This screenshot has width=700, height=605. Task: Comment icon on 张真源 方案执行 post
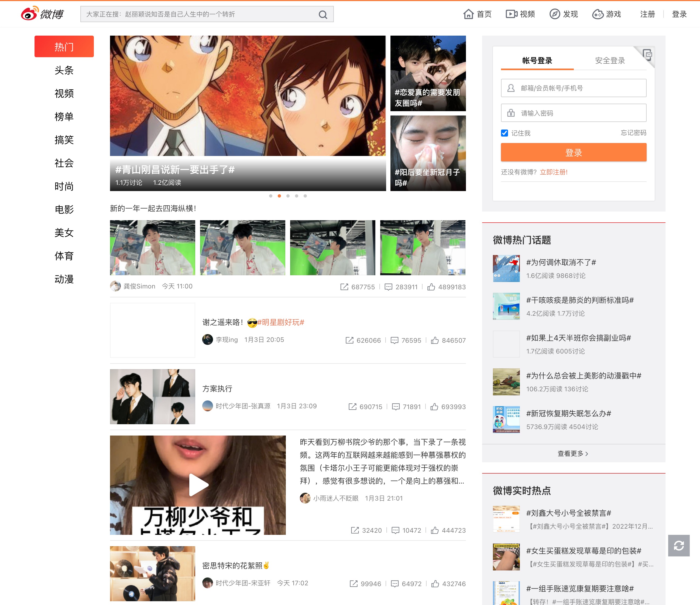click(396, 406)
